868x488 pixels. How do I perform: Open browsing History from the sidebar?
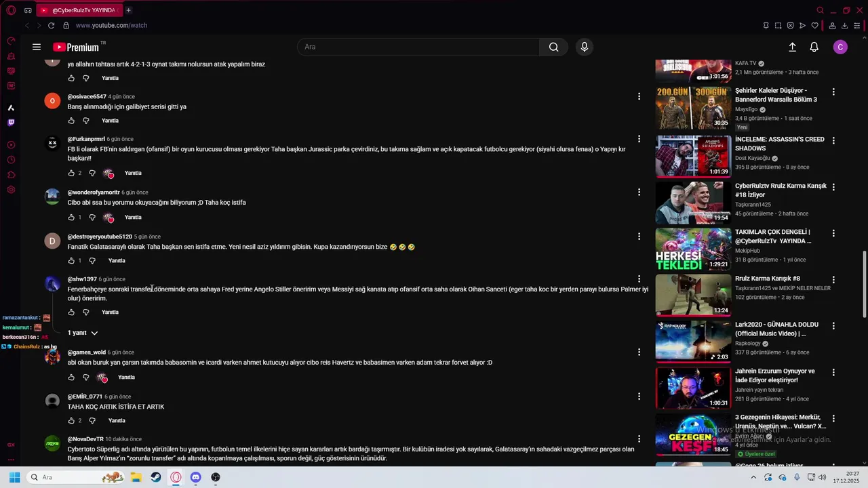11,160
